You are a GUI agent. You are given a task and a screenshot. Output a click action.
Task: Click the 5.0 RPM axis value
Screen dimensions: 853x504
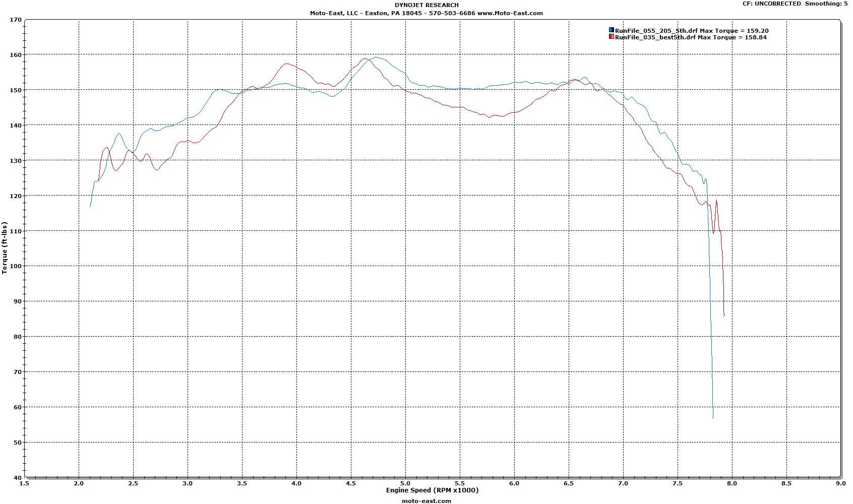pyautogui.click(x=405, y=483)
